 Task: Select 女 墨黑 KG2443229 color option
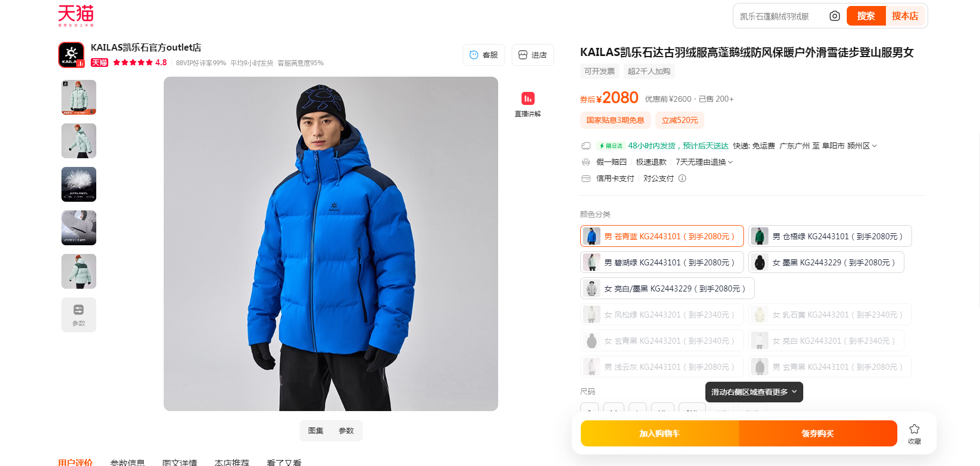(x=826, y=262)
